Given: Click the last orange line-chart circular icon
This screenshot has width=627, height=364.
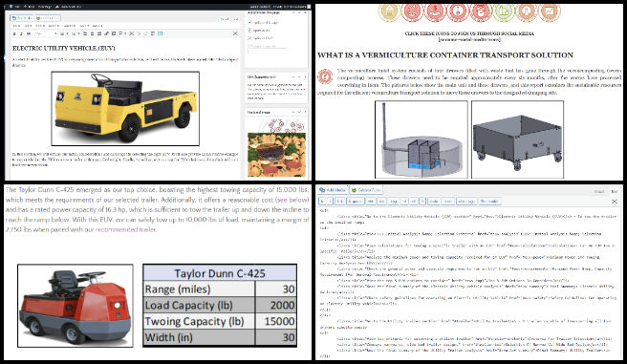Looking at the screenshot, I should pos(549,11).
